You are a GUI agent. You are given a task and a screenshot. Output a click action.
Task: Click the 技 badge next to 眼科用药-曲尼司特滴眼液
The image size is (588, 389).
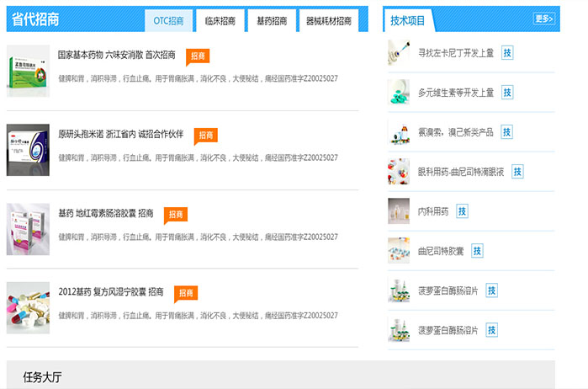pyautogui.click(x=517, y=171)
